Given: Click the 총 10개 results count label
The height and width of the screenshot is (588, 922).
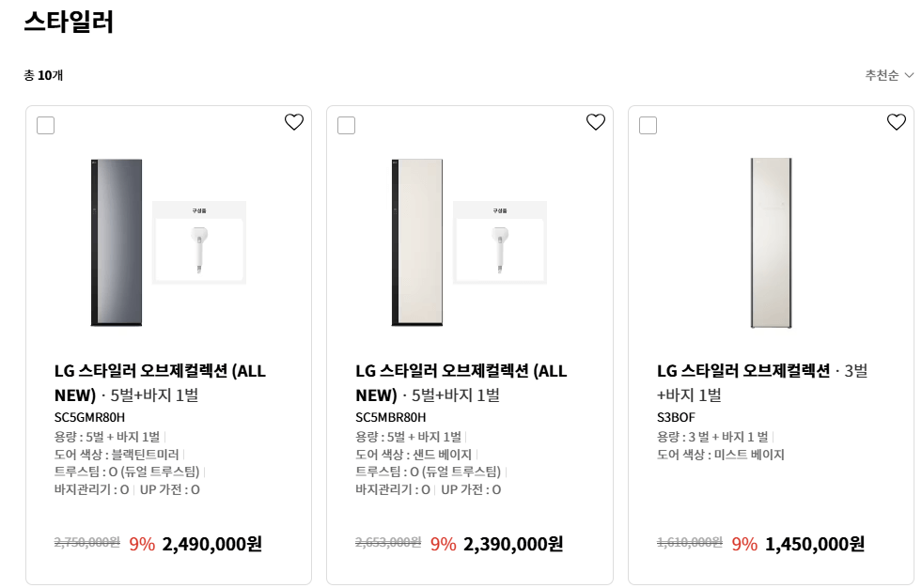Looking at the screenshot, I should pos(43,75).
